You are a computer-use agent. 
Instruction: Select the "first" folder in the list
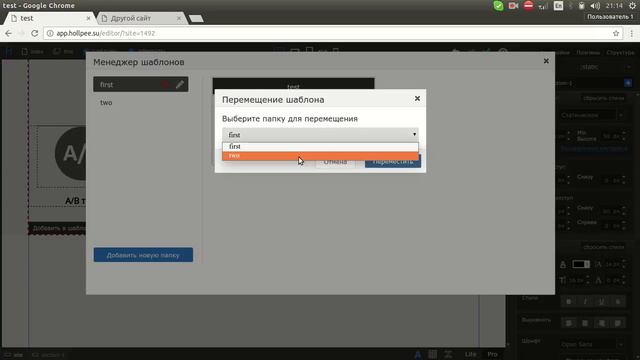point(141,84)
